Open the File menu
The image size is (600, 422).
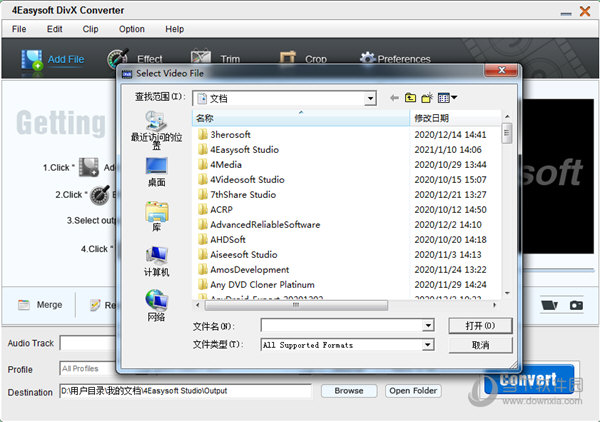click(19, 29)
